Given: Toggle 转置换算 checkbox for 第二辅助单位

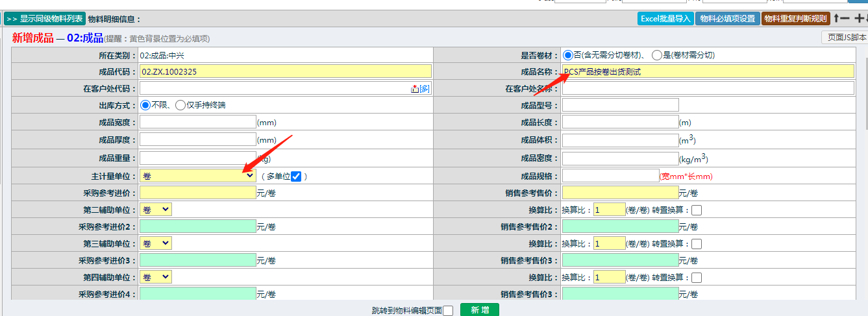Looking at the screenshot, I should pos(697,210).
